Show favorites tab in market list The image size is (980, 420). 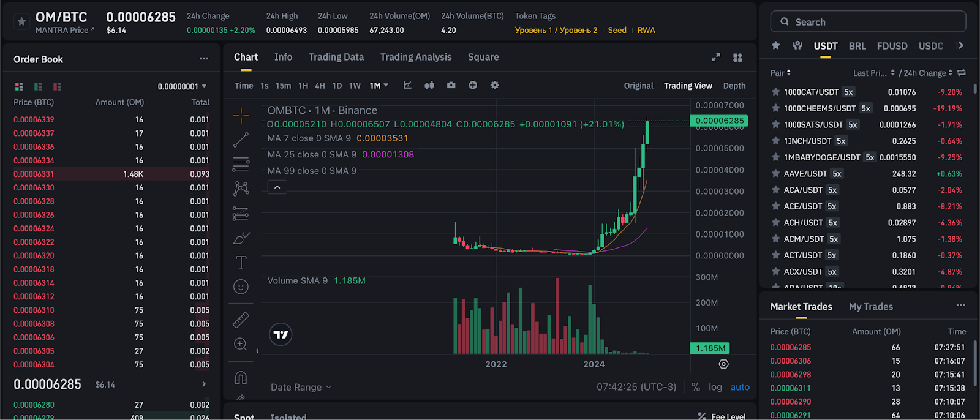(x=776, y=45)
